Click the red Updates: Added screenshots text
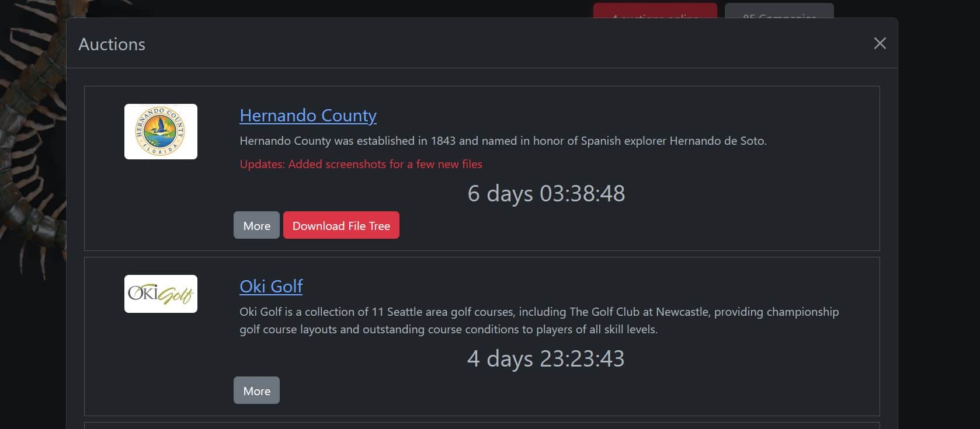Screen dimensions: 980x429 [x=361, y=164]
